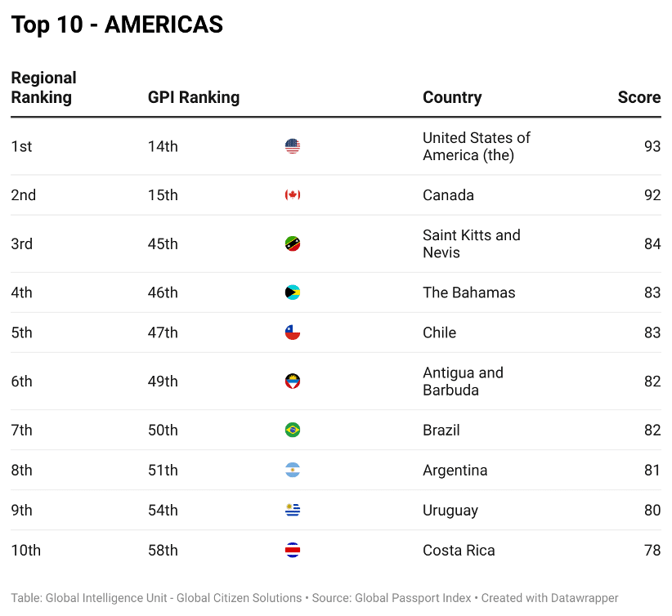
Task: Click the Brazil flag icon
Action: click(x=293, y=430)
